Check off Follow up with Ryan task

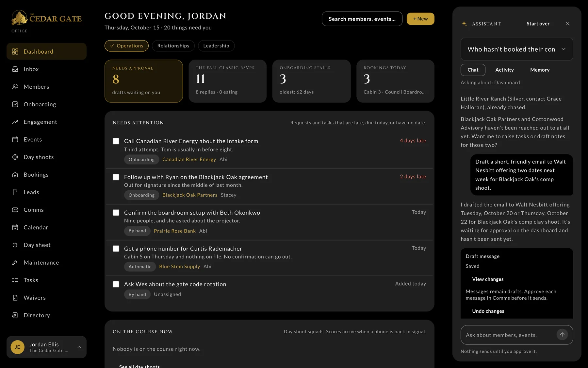pyautogui.click(x=116, y=177)
